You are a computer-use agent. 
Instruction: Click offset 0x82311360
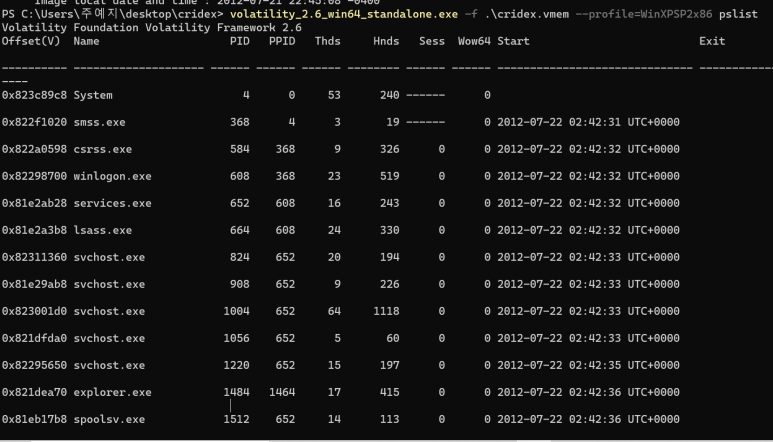point(34,257)
